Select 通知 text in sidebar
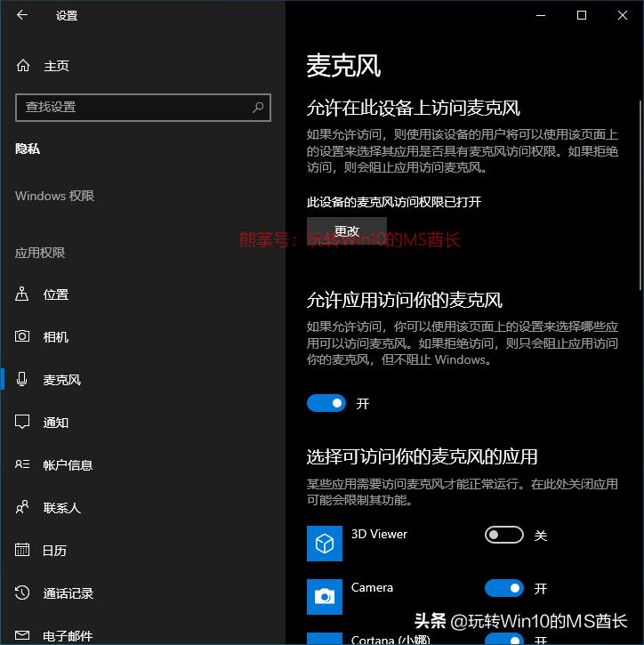This screenshot has height=645, width=644. coord(56,423)
